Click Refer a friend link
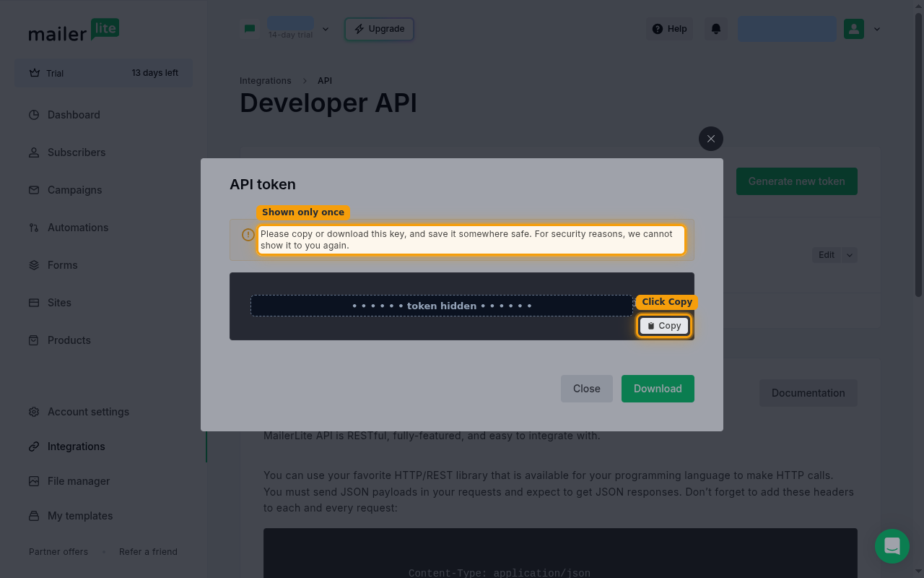This screenshot has width=924, height=578. [x=148, y=551]
